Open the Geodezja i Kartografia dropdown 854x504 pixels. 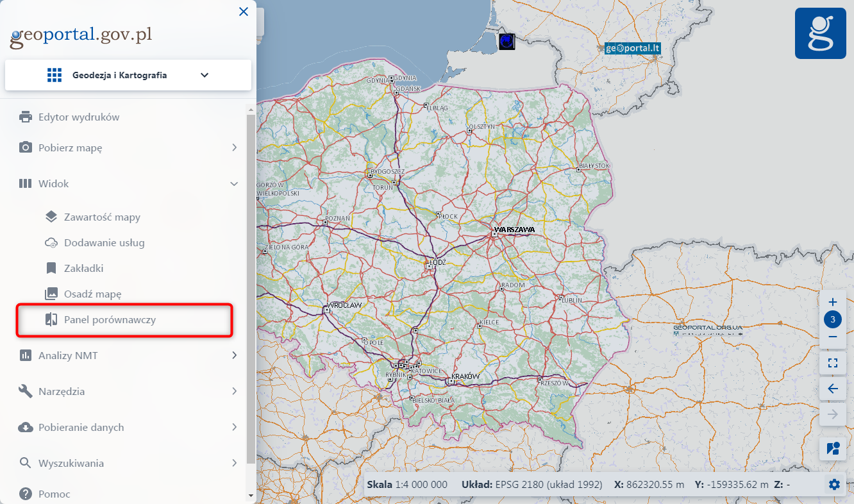128,75
